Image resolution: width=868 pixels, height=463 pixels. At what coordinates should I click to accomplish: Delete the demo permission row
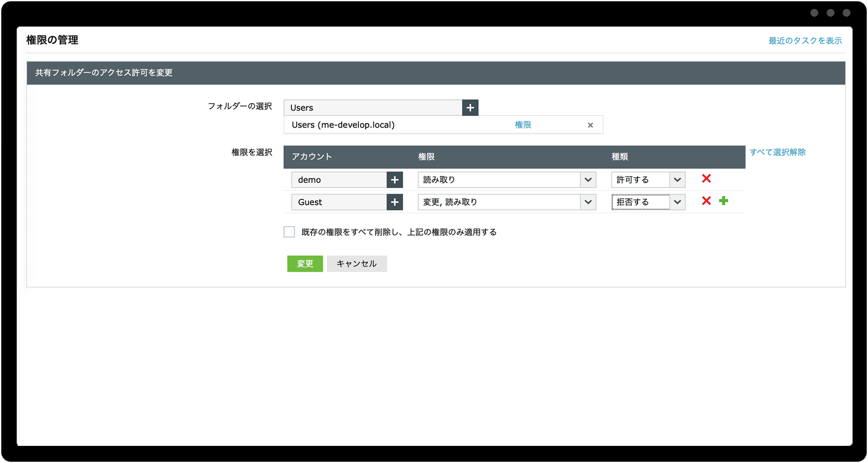706,179
